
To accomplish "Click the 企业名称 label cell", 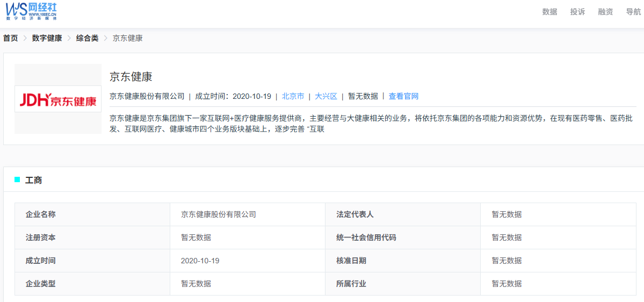I will pyautogui.click(x=92, y=214).
